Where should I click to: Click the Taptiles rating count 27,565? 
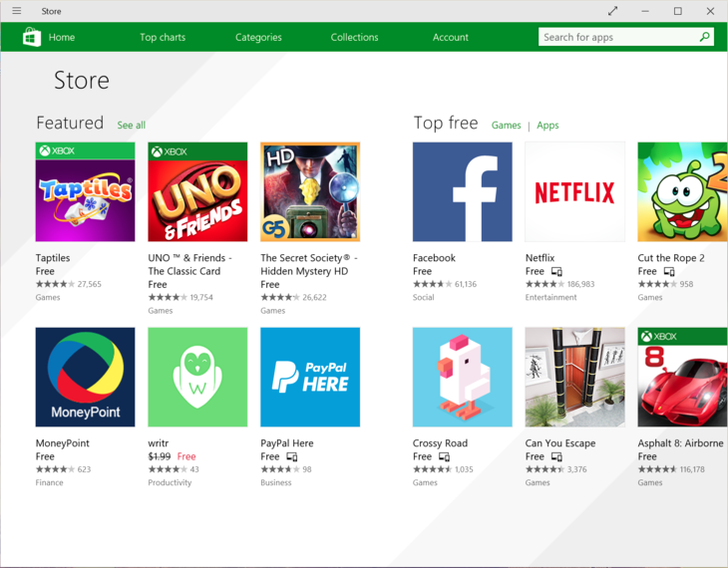pyautogui.click(x=89, y=284)
